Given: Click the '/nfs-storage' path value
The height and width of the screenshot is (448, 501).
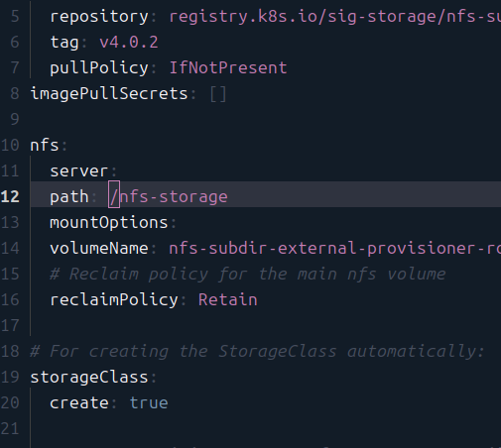Looking at the screenshot, I should [169, 197].
